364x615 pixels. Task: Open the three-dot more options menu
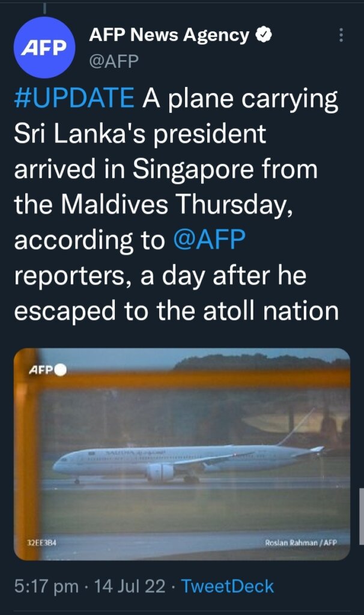341,35
